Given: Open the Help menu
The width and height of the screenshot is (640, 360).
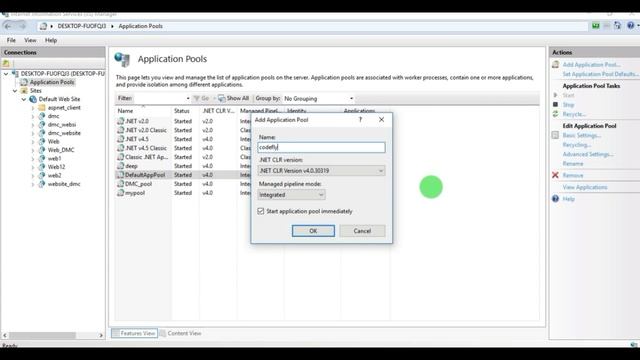Looking at the screenshot, I should [x=51, y=40].
